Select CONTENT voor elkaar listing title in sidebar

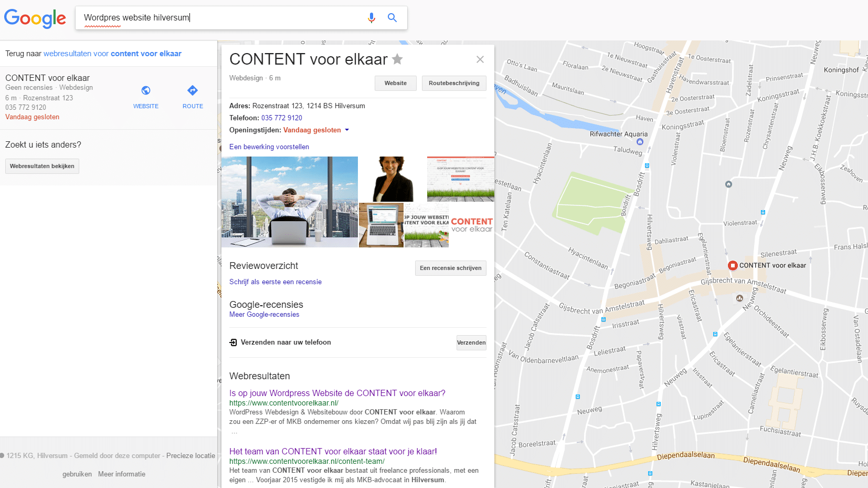[x=47, y=78]
